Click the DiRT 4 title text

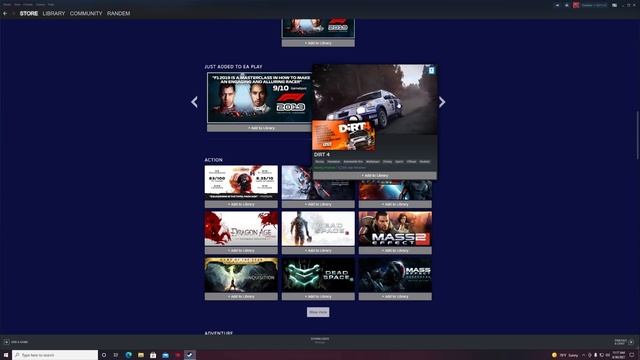point(322,155)
